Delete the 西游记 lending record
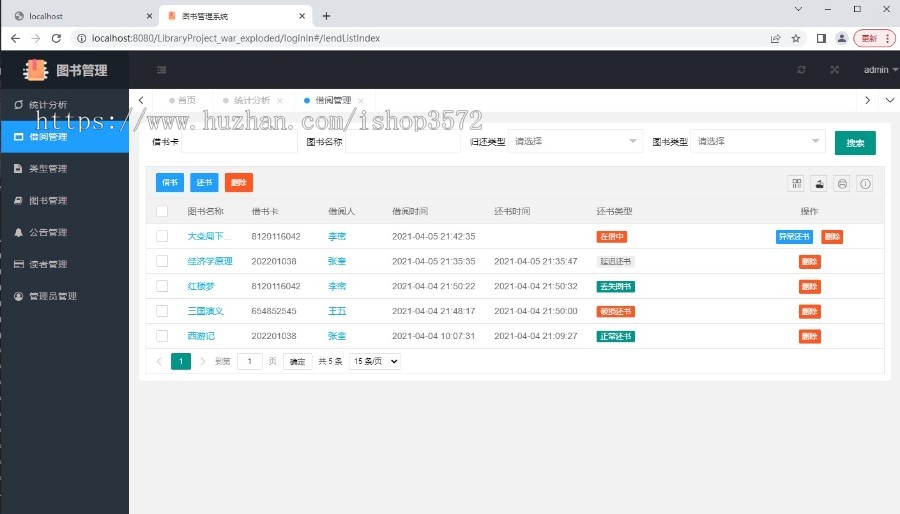 (809, 336)
